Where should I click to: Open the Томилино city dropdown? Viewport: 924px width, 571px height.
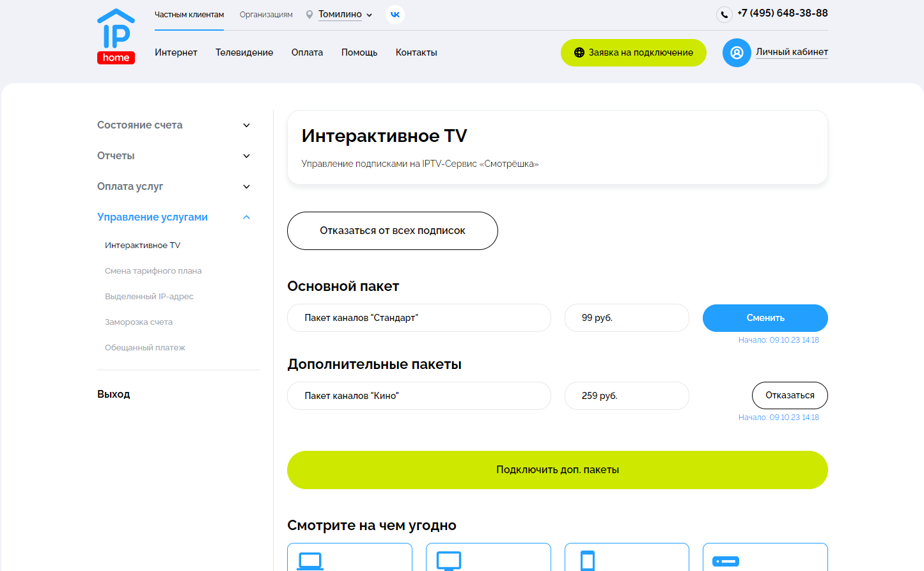(345, 15)
